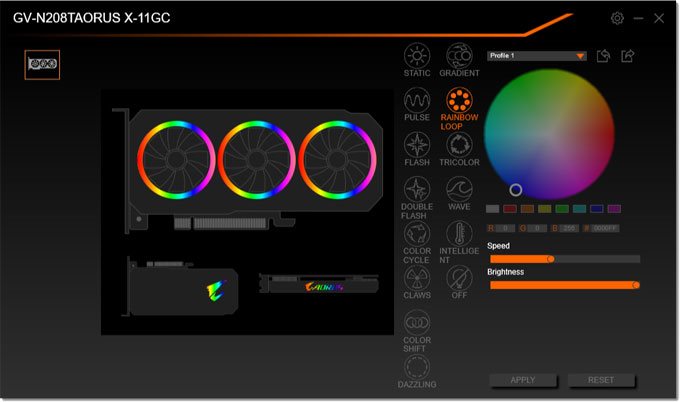680x402 pixels.
Task: Pick the Dazzling lighting mode
Action: 417,367
